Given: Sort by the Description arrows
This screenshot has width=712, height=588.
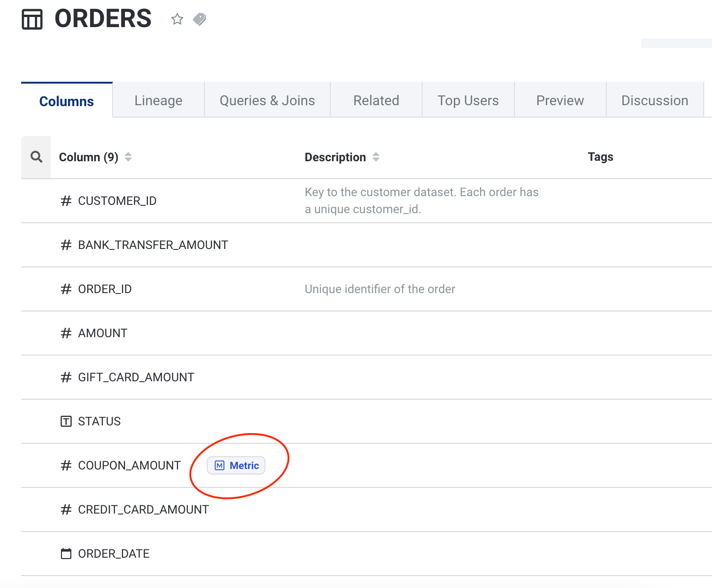Looking at the screenshot, I should pos(376,157).
